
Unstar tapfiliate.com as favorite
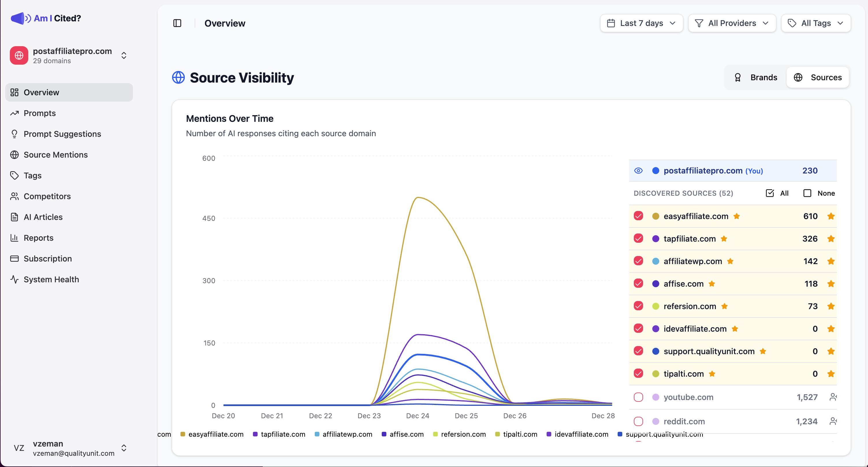tap(830, 238)
